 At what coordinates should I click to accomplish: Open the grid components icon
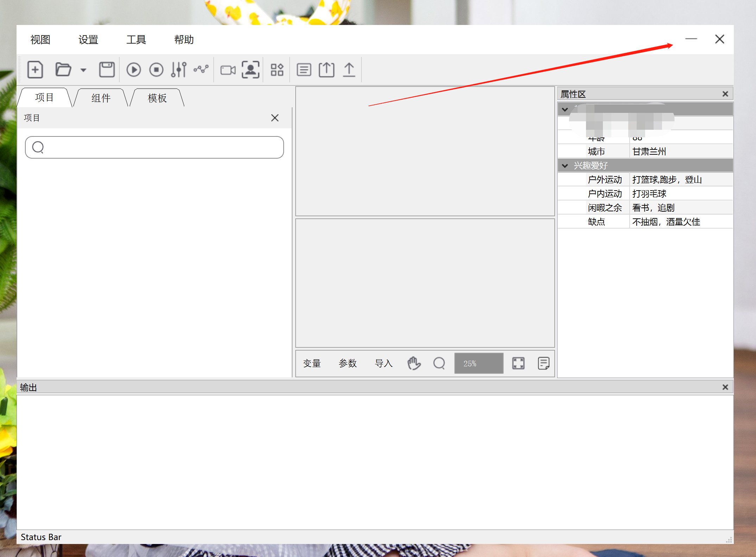pyautogui.click(x=277, y=70)
